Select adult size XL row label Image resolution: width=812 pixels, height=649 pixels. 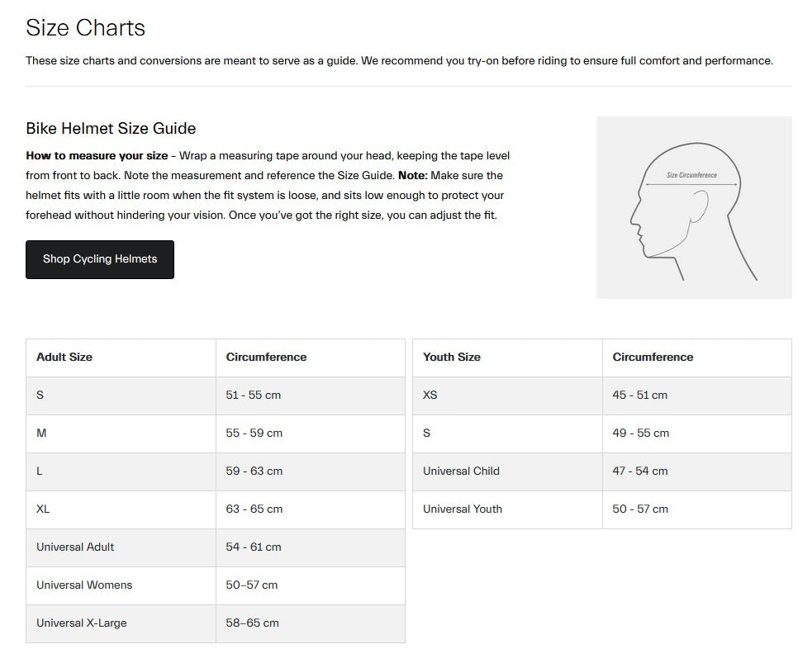pyautogui.click(x=43, y=509)
